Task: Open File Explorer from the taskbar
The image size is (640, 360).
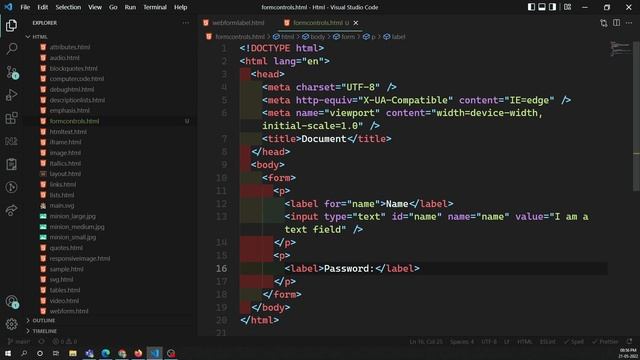Action: pos(73,353)
